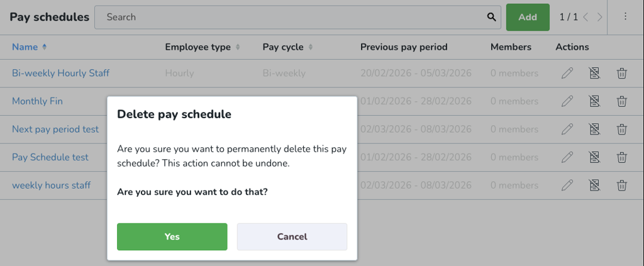Image resolution: width=644 pixels, height=266 pixels.
Task: Edit the weekly hours staff schedule
Action: click(x=567, y=186)
